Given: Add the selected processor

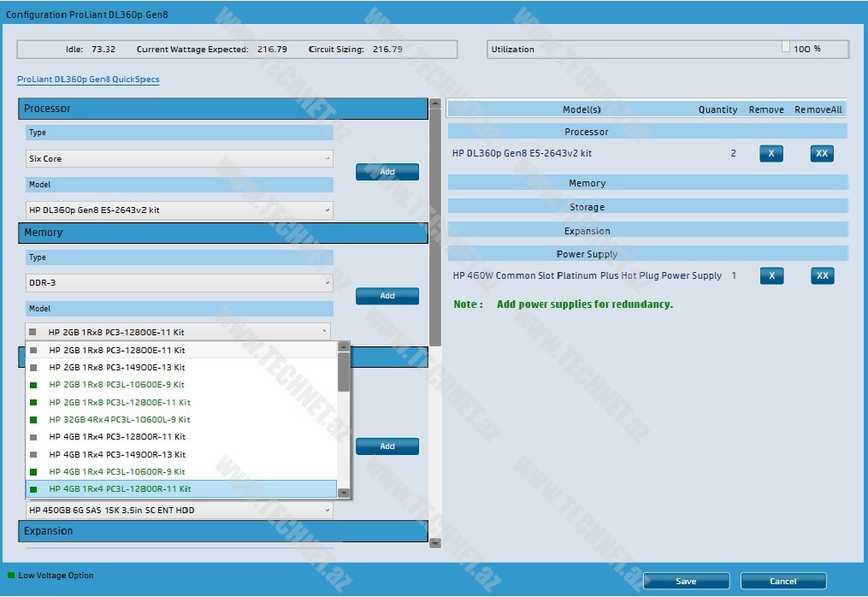Looking at the screenshot, I should (387, 172).
